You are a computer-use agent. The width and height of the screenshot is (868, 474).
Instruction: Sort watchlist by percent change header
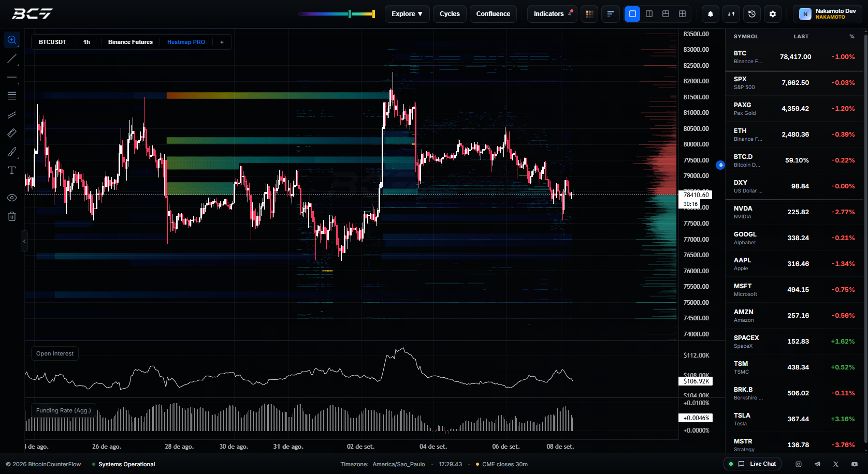[851, 37]
